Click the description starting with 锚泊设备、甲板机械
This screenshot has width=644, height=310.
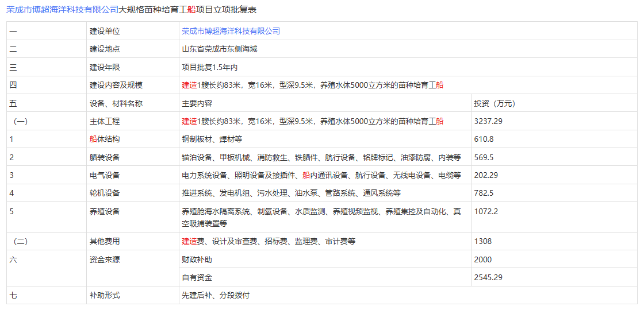point(321,157)
